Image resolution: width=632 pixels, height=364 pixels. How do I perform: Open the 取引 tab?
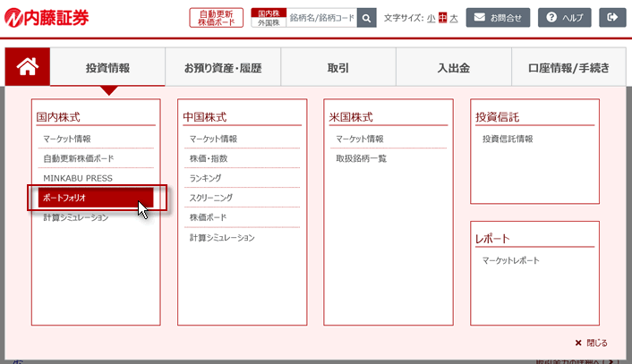tap(338, 67)
